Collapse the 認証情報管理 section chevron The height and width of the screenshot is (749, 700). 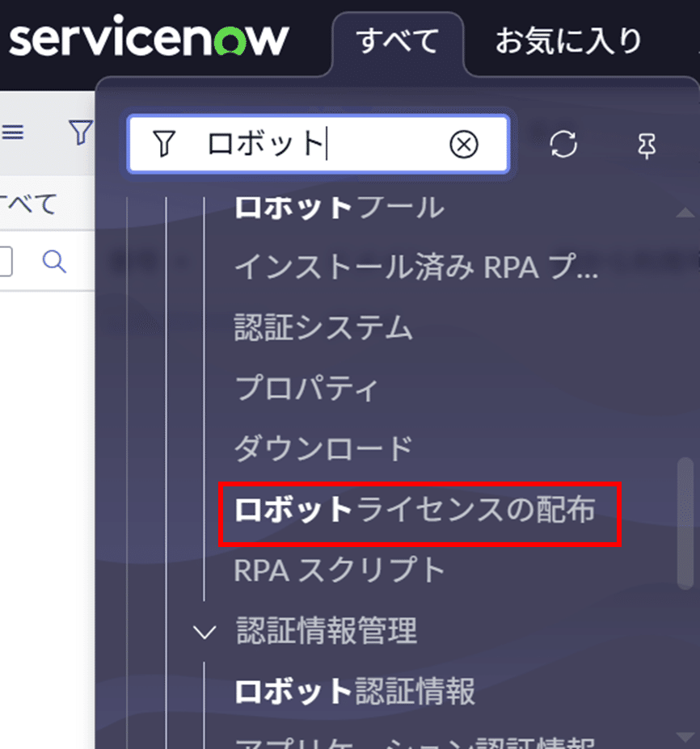point(204,632)
